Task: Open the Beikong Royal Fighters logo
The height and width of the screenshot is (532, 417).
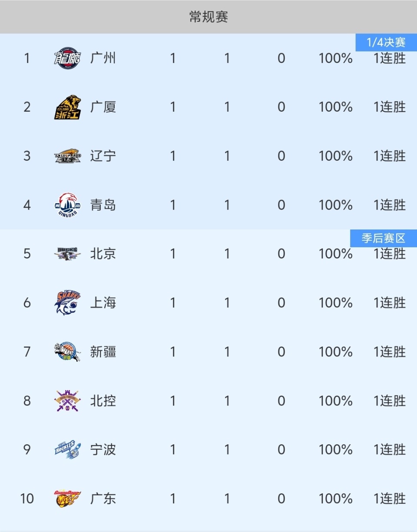Action: pyautogui.click(x=67, y=400)
